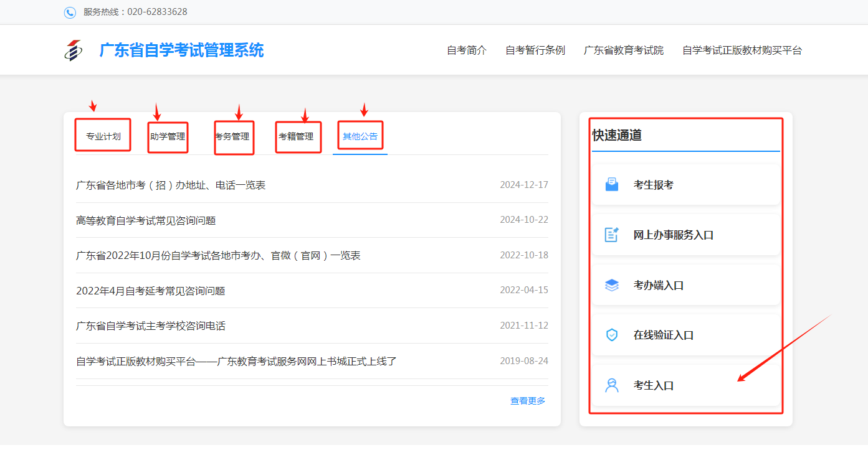Open the 考务管理 tab
Screen dimensions: 868x455
point(234,137)
